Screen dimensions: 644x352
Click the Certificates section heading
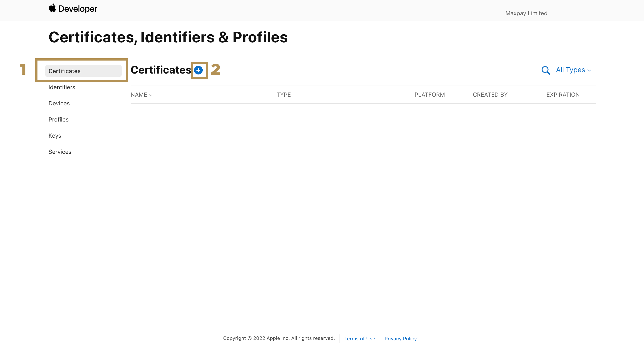[161, 70]
